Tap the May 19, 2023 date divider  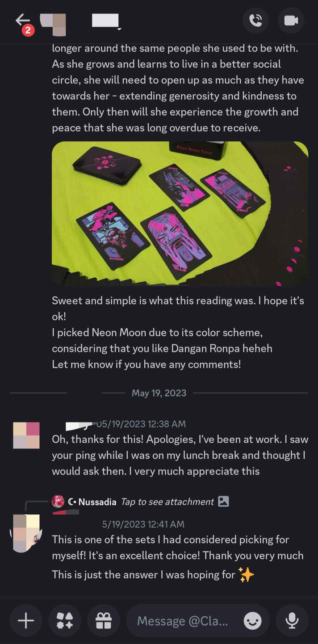pos(159,393)
